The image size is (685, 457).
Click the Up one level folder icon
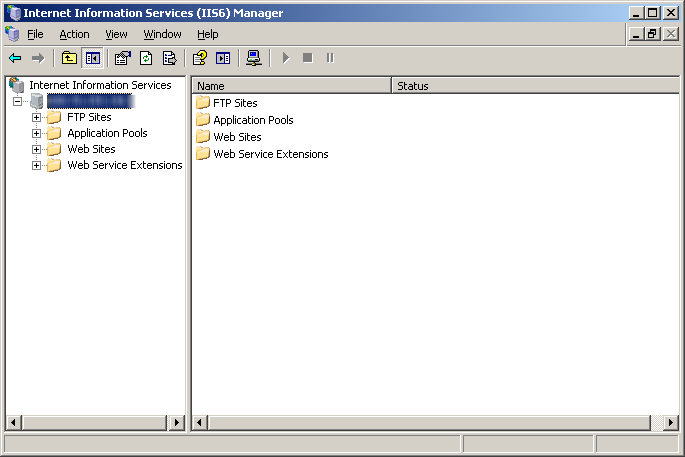[x=69, y=58]
